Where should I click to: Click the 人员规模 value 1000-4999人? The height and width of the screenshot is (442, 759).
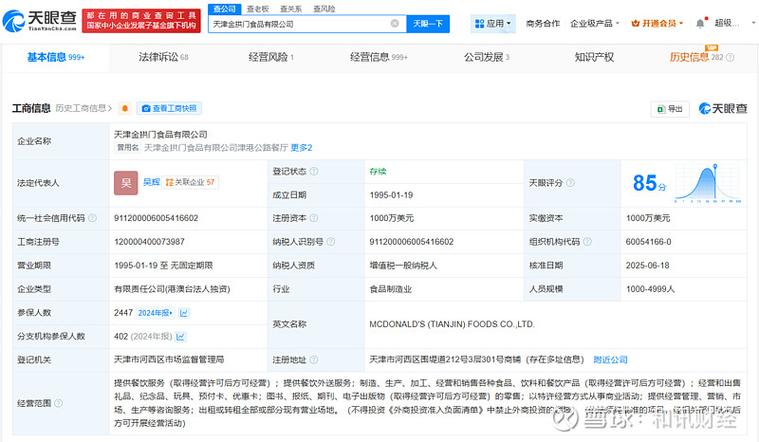[650, 289]
